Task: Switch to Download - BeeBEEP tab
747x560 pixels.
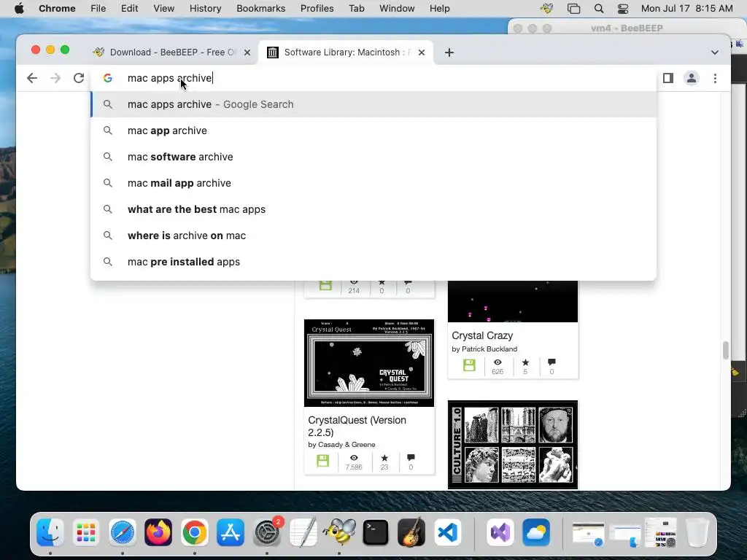Action: pyautogui.click(x=171, y=52)
